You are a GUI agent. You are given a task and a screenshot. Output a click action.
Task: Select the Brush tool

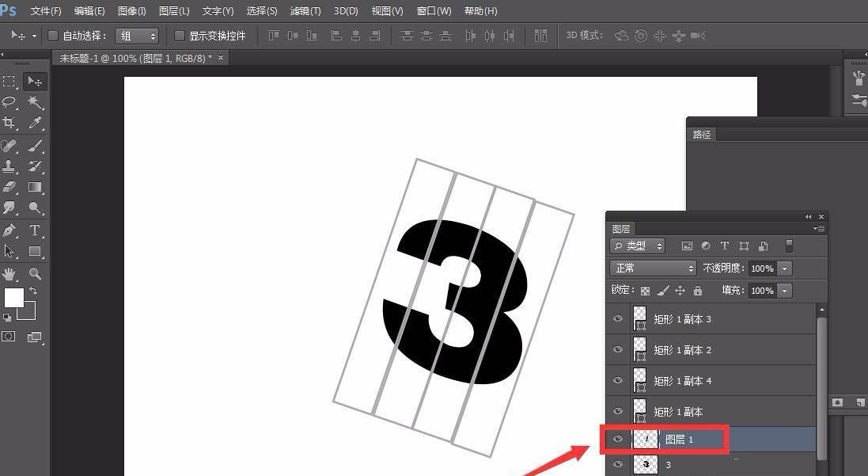tap(34, 146)
